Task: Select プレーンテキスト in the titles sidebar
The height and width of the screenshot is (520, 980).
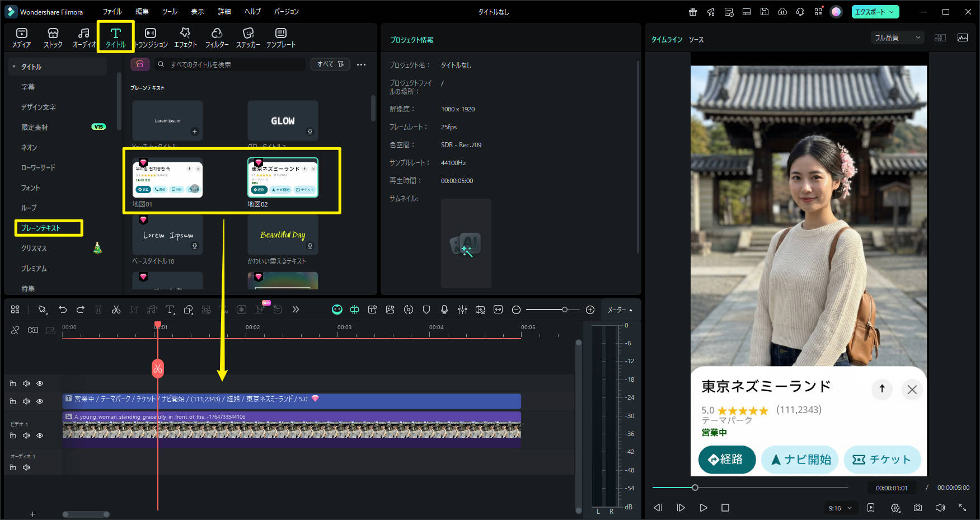Action: click(48, 228)
